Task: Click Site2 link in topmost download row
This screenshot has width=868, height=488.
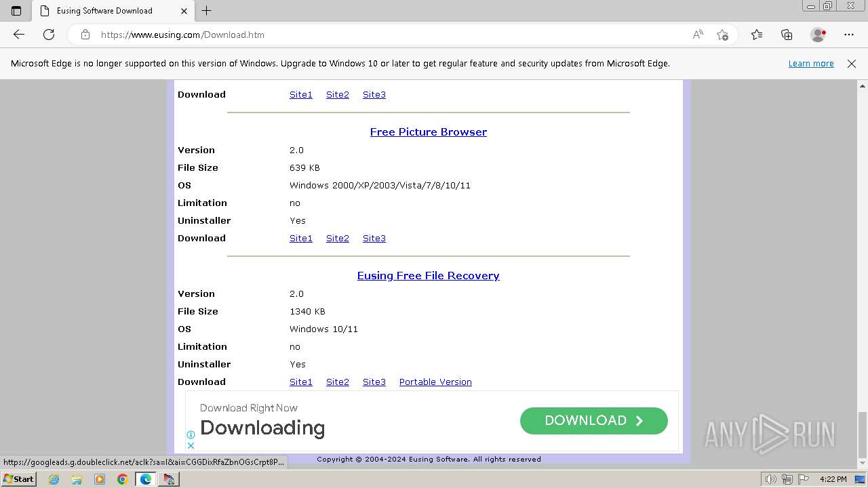Action: 338,95
